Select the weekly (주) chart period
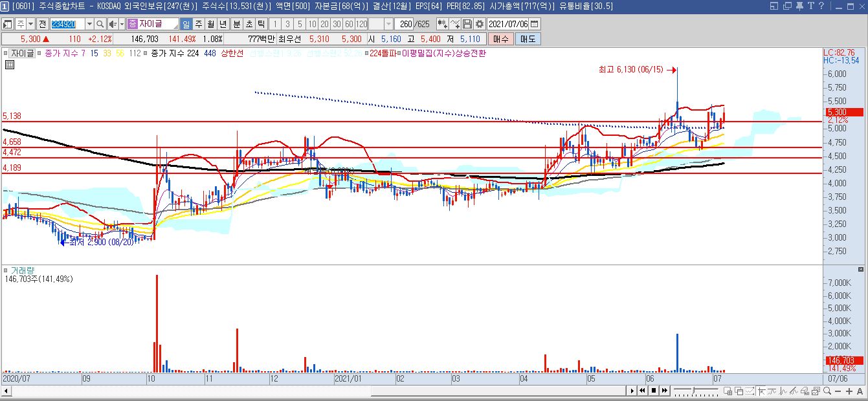This screenshot has width=868, height=401. (x=198, y=24)
